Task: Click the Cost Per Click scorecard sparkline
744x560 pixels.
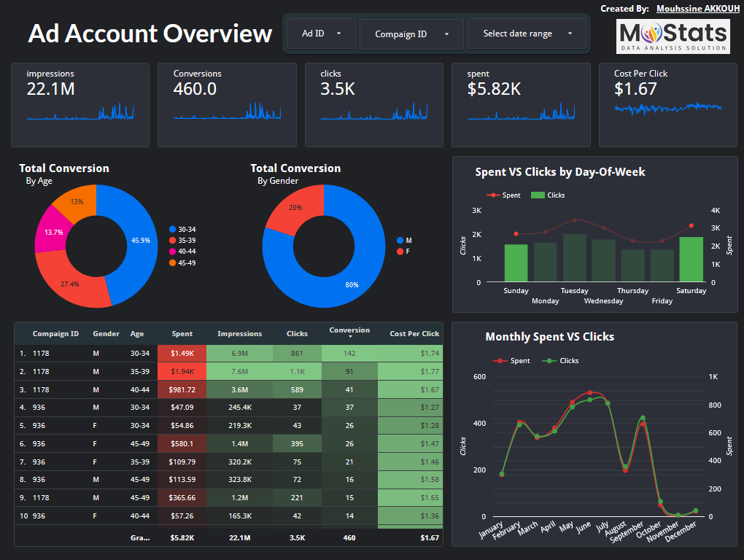Action: 667,108
